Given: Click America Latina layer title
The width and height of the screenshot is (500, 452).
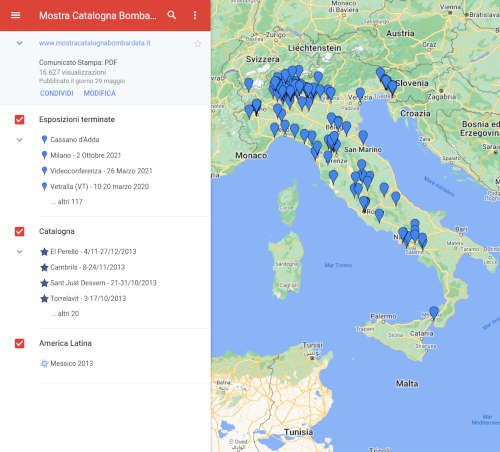Looking at the screenshot, I should (65, 343).
